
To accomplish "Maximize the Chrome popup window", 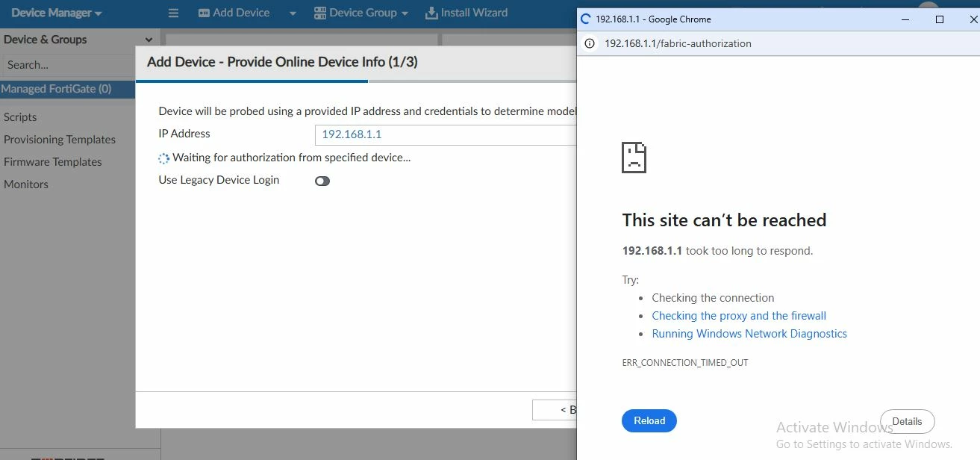I will 940,19.
